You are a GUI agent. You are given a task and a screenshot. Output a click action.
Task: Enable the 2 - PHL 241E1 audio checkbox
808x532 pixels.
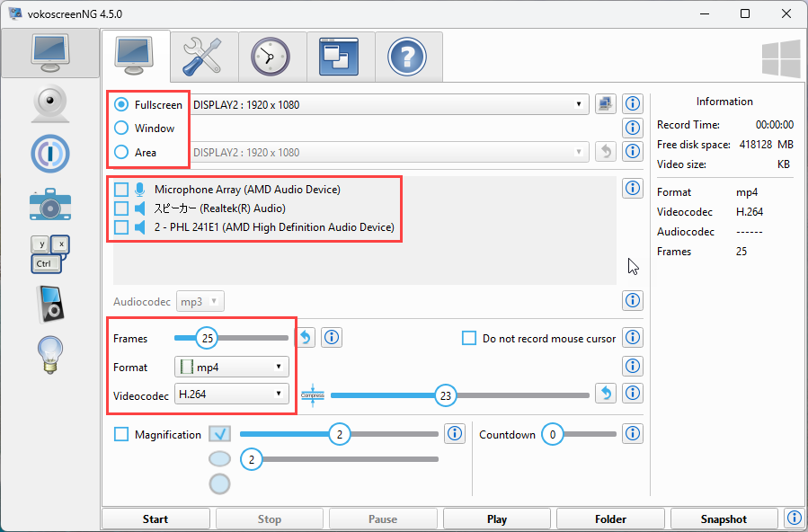[x=121, y=226]
